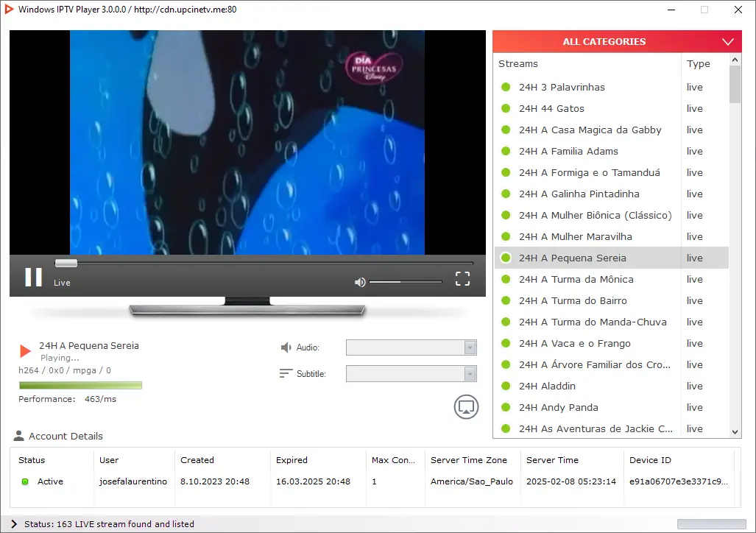
Task: Click the app logo in title bar
Action: [9, 9]
